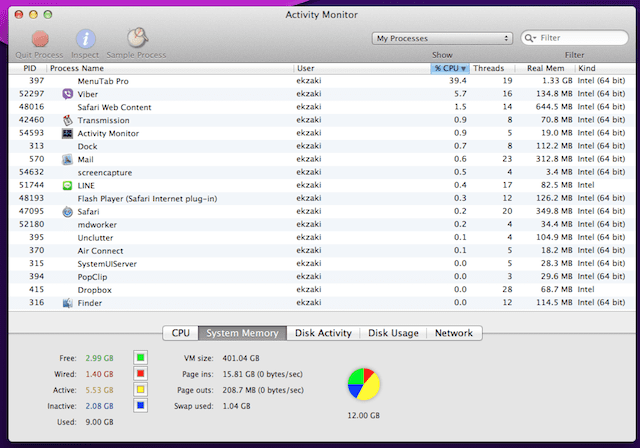Select the Activity Monitor process icon
The height and width of the screenshot is (448, 640).
click(x=67, y=133)
